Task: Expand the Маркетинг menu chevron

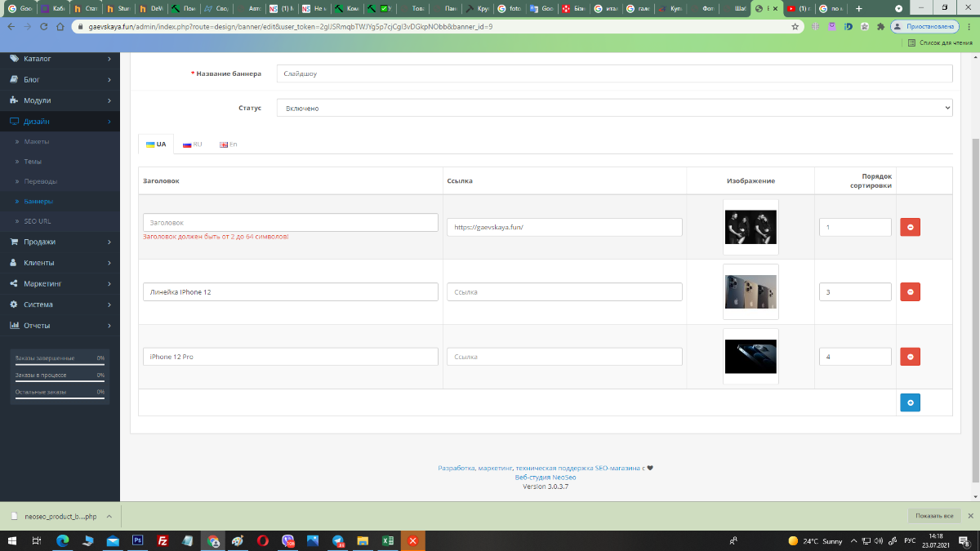Action: tap(109, 283)
